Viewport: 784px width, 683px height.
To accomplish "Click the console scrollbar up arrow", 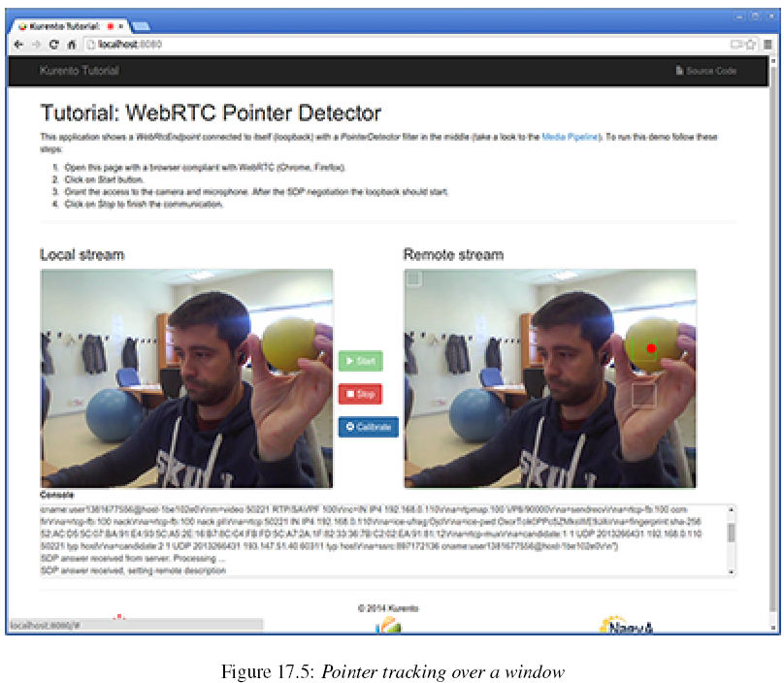I will 731,509.
